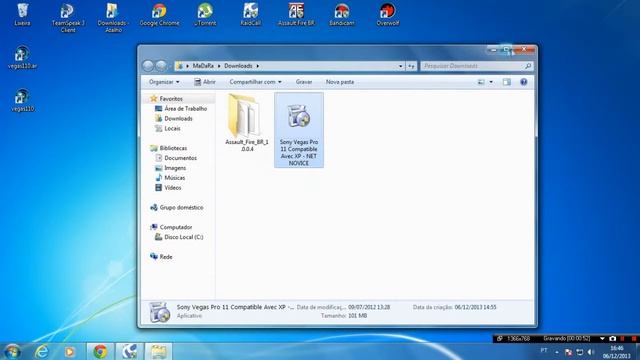This screenshot has width=640, height=360.
Task: Select Bibliotecas in the navigation pane
Action: [173, 148]
